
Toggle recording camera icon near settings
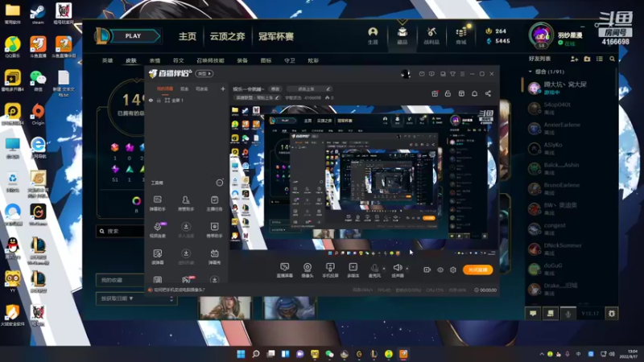[x=427, y=269]
